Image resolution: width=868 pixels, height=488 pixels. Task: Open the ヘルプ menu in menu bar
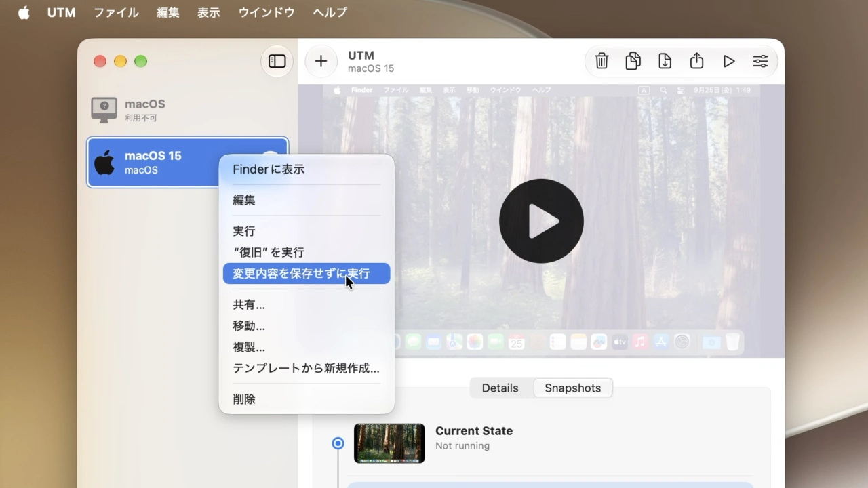pyautogui.click(x=330, y=12)
